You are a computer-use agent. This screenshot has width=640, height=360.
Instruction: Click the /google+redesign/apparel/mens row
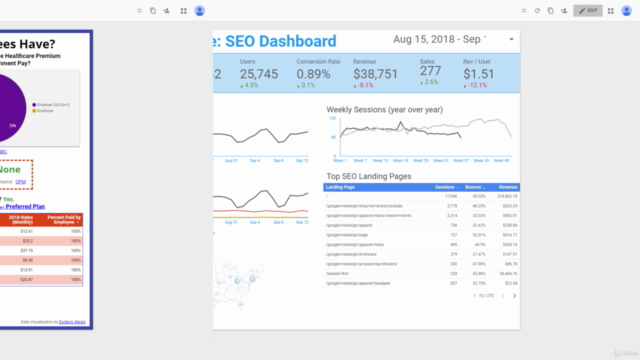pyautogui.click(x=422, y=244)
